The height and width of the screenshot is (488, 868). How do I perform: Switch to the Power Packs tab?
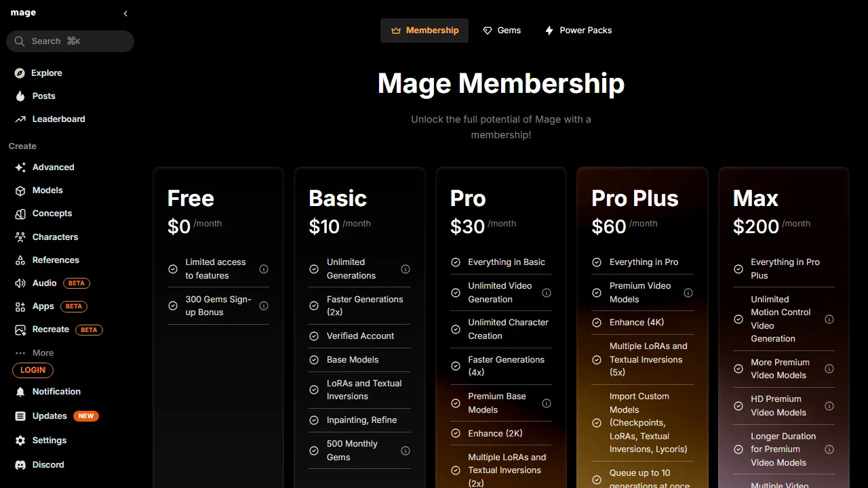click(x=578, y=30)
